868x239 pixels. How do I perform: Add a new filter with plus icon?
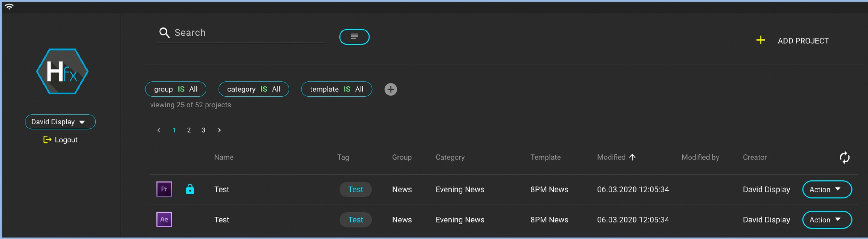point(391,89)
